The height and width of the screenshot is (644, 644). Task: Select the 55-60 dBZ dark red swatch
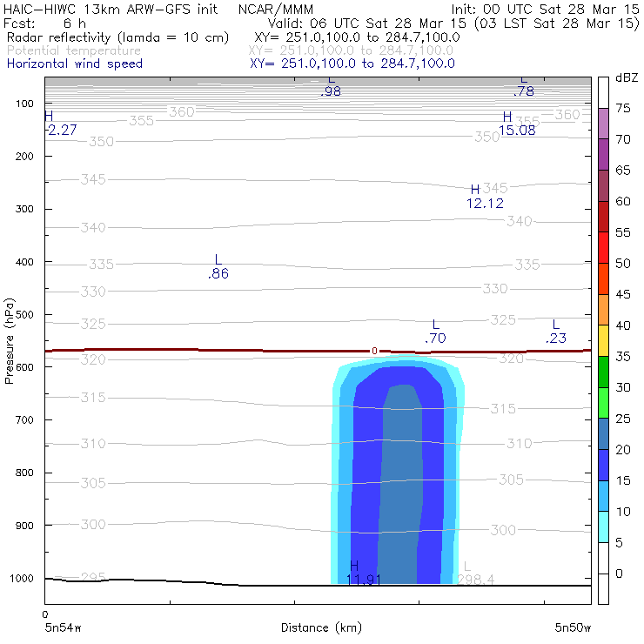[603, 217]
